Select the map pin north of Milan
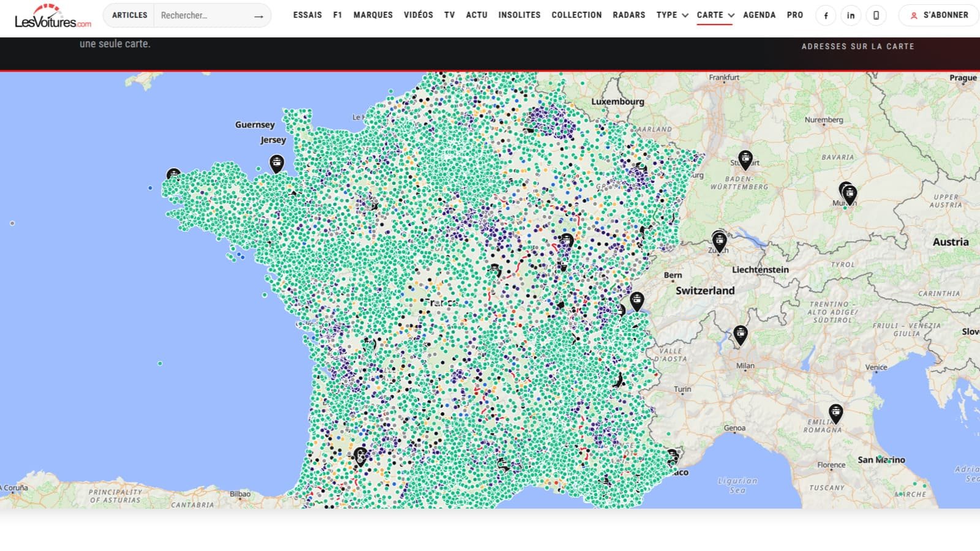 (x=741, y=335)
